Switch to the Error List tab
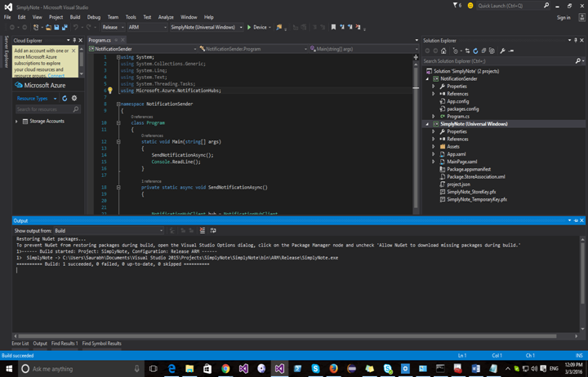588x377 pixels. pyautogui.click(x=20, y=344)
